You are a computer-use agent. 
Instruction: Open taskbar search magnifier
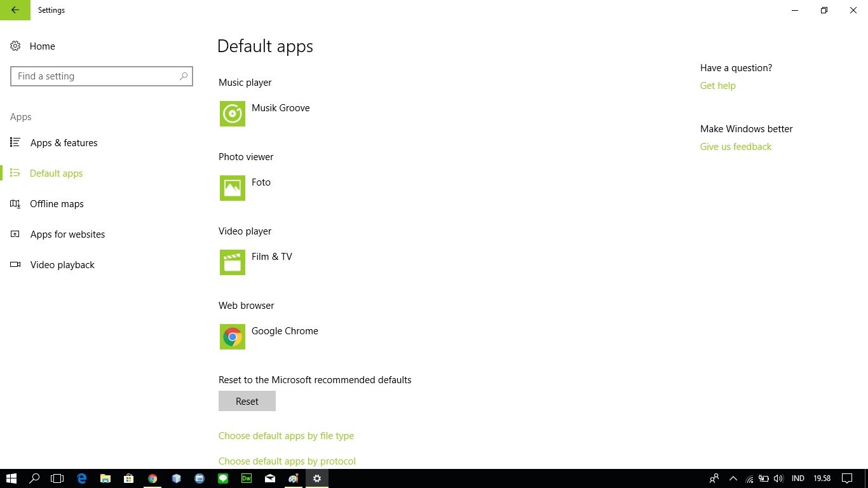coord(34,478)
